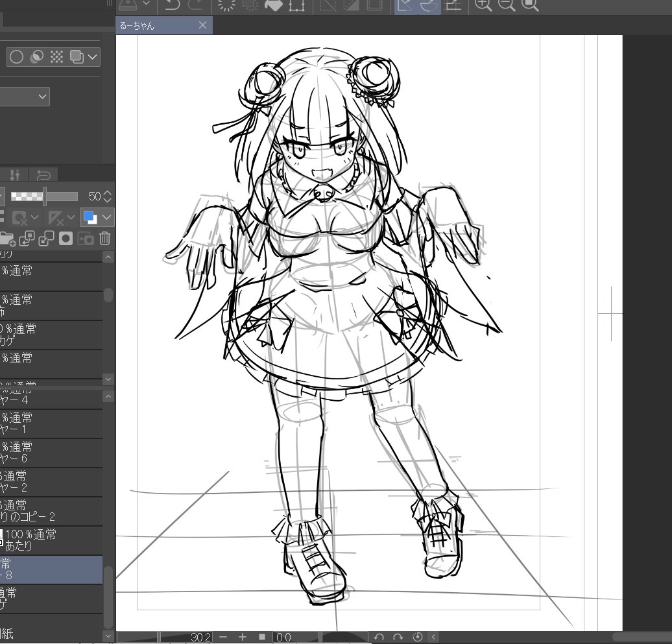Viewport: 672px width, 644px height.
Task: Click the Clear (spinning dashes) toolbar icon
Action: click(226, 5)
